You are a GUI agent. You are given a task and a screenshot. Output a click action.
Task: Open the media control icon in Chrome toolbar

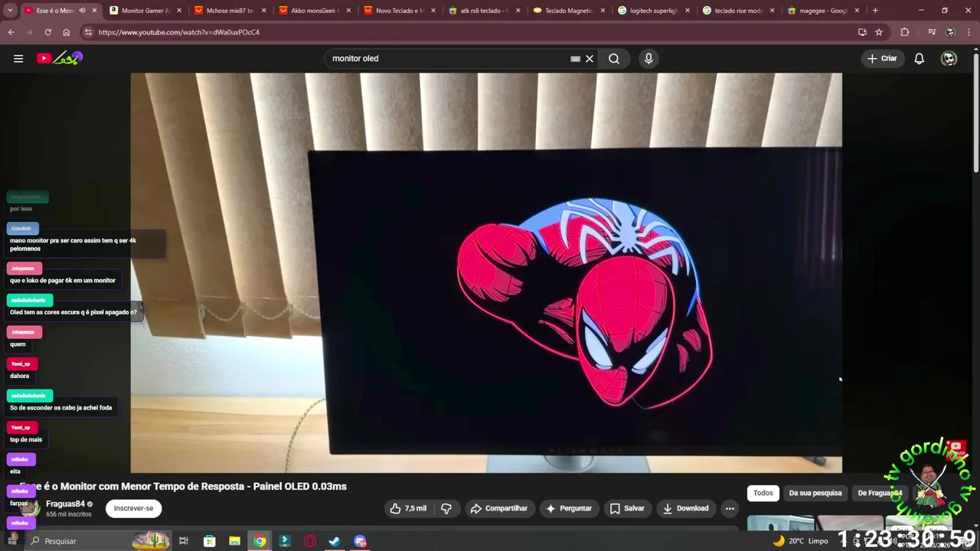tap(932, 32)
